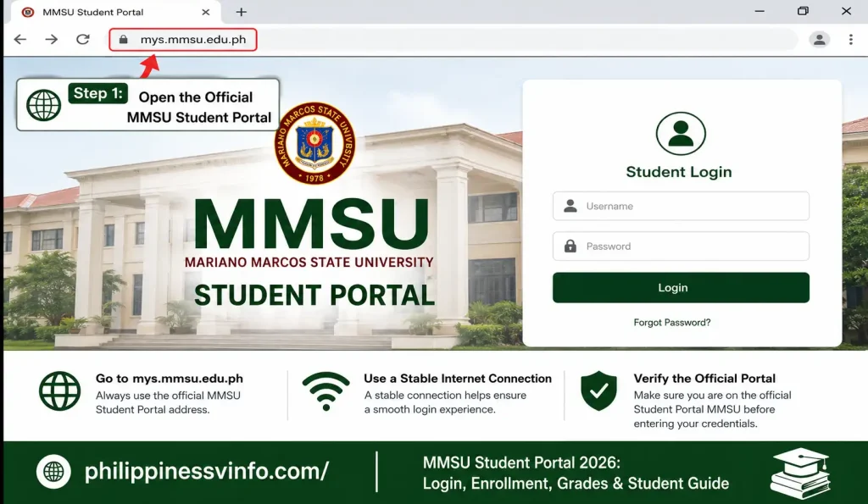868x504 pixels.
Task: Click the person icon in Username field
Action: pyautogui.click(x=570, y=206)
